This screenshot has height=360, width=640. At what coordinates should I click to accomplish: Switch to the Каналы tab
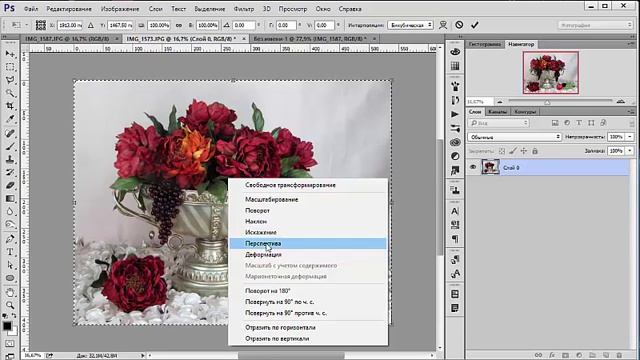click(x=497, y=111)
